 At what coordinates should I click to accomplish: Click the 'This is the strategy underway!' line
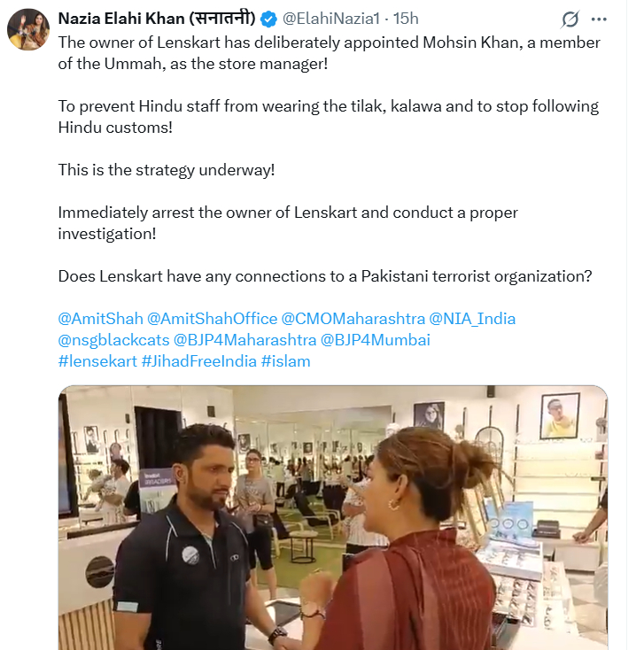pos(167,169)
